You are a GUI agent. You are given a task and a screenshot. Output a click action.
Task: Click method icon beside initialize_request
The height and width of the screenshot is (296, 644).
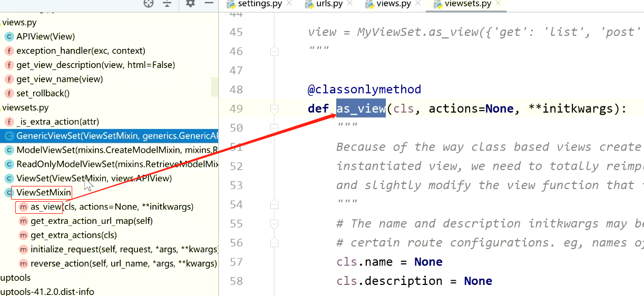pos(23,249)
